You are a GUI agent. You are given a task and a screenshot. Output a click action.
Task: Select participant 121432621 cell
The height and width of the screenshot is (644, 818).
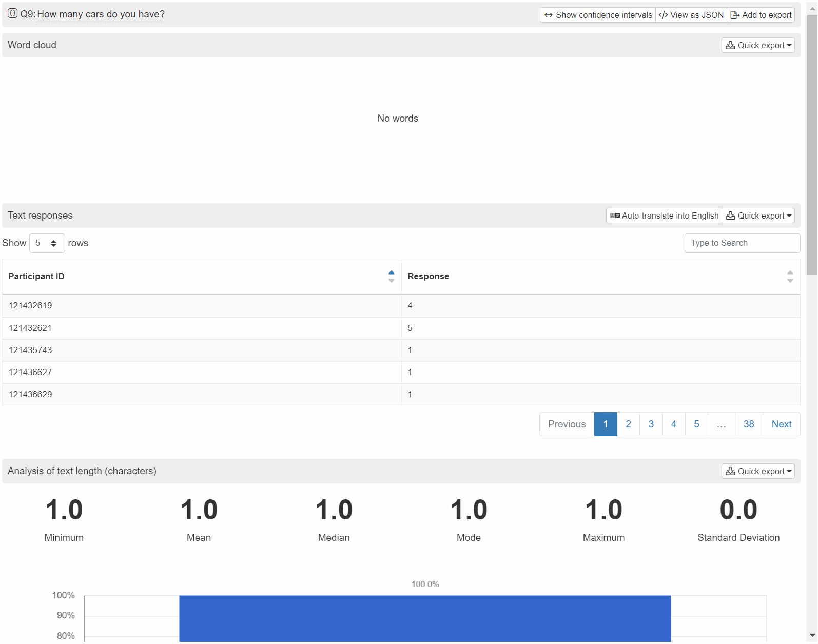pyautogui.click(x=202, y=328)
